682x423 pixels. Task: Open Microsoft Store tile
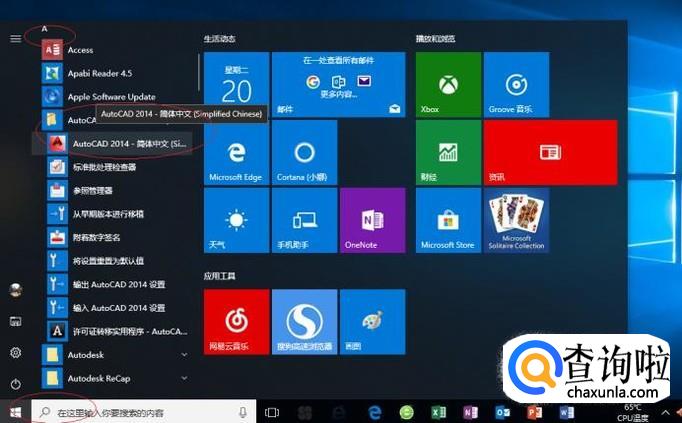pyautogui.click(x=448, y=220)
